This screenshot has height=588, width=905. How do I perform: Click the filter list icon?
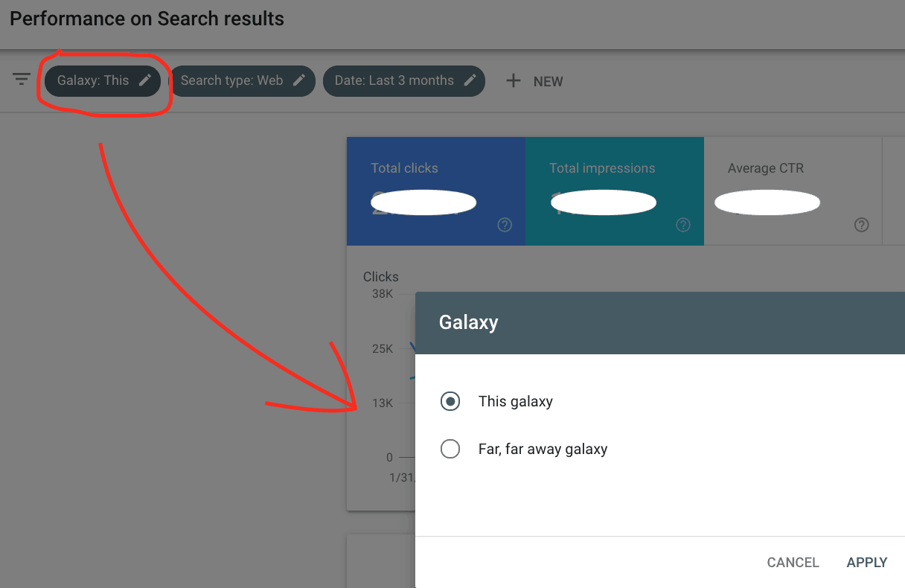pyautogui.click(x=22, y=79)
